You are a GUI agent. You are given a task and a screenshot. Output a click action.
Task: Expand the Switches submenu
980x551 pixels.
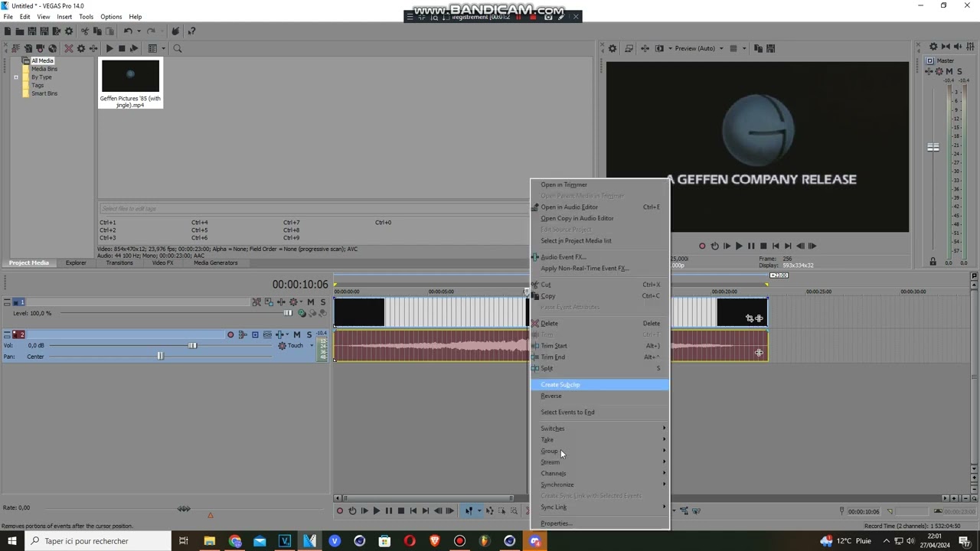pyautogui.click(x=599, y=429)
